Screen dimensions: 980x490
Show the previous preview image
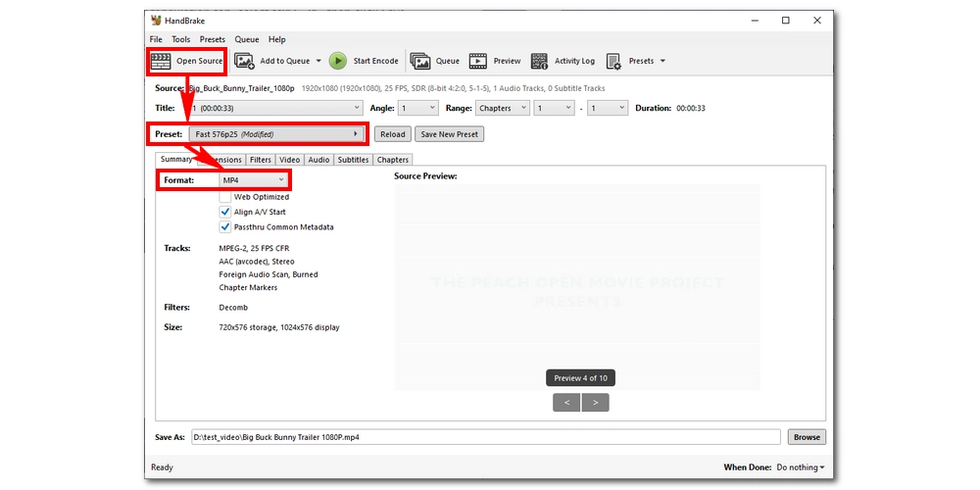tap(566, 403)
